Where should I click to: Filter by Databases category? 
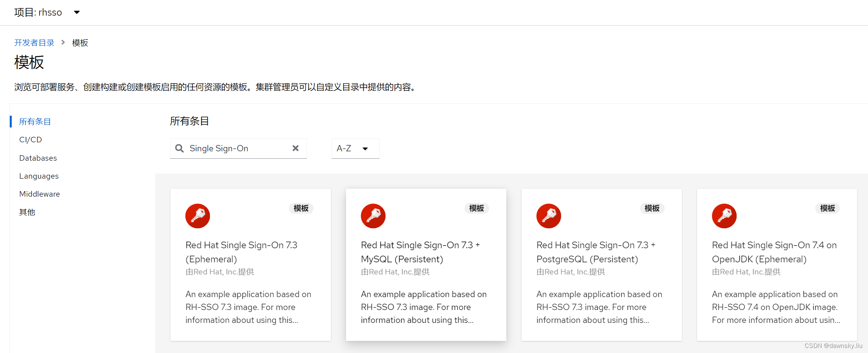tap(38, 158)
